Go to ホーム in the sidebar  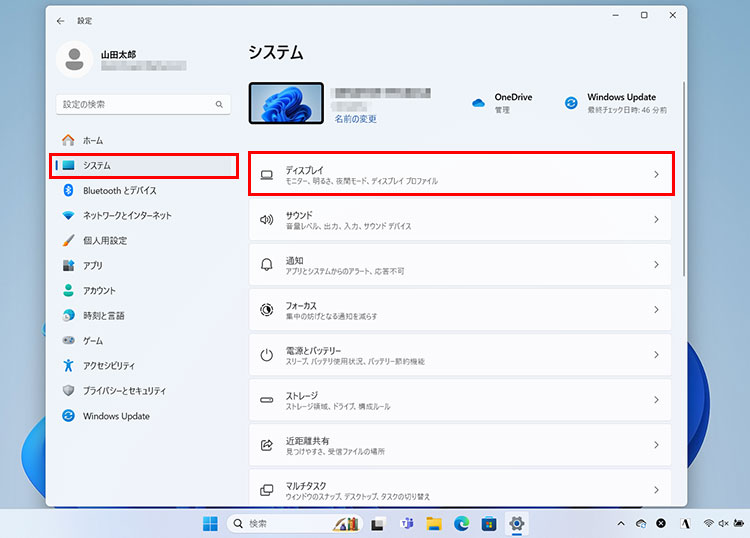(92, 140)
